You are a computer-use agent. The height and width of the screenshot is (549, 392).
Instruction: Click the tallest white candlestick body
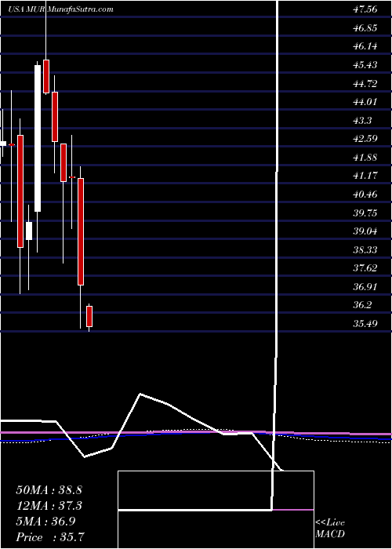[x=38, y=139]
